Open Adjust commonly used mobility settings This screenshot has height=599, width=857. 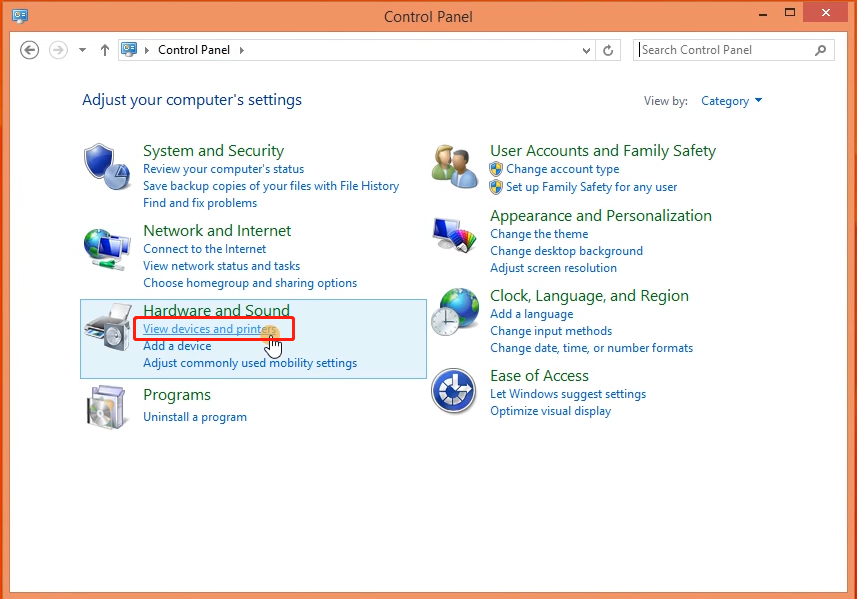pyautogui.click(x=250, y=363)
